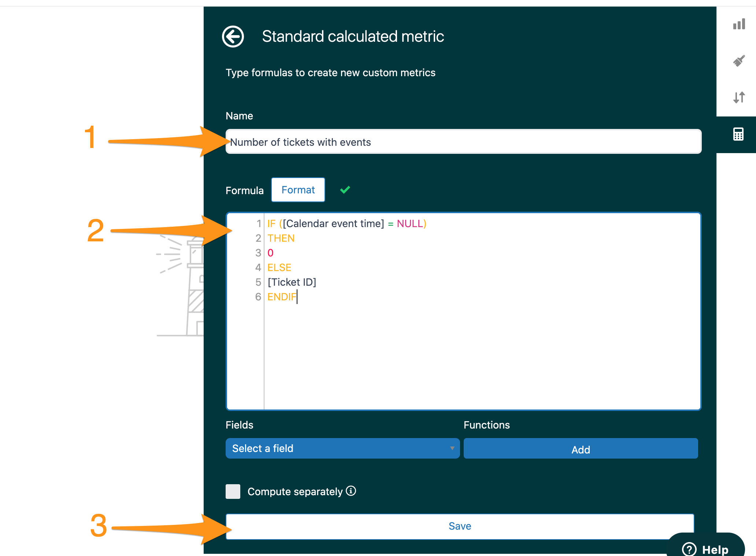Screen dimensions: 756x556
Task: Click the green formula valid checkmark
Action: click(x=345, y=190)
